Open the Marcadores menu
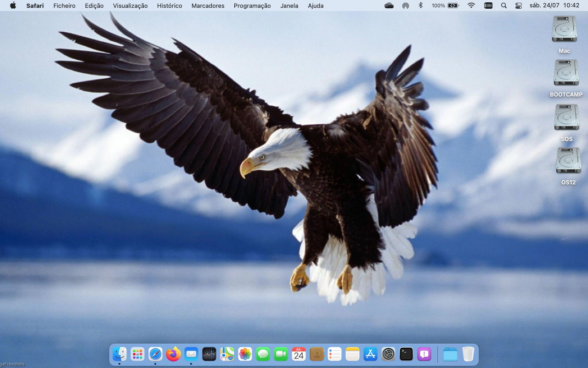Screen dimensions: 588x368 208,6
